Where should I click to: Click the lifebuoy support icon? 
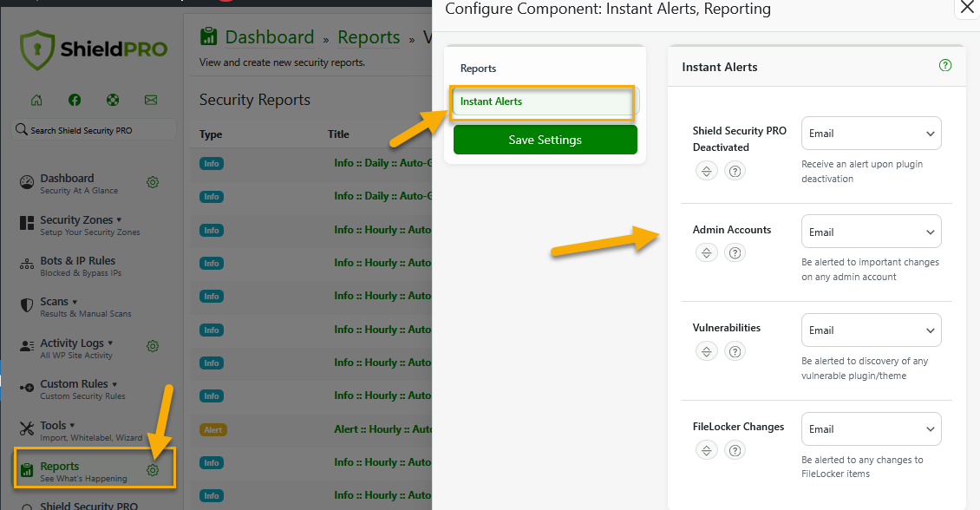pyautogui.click(x=113, y=100)
